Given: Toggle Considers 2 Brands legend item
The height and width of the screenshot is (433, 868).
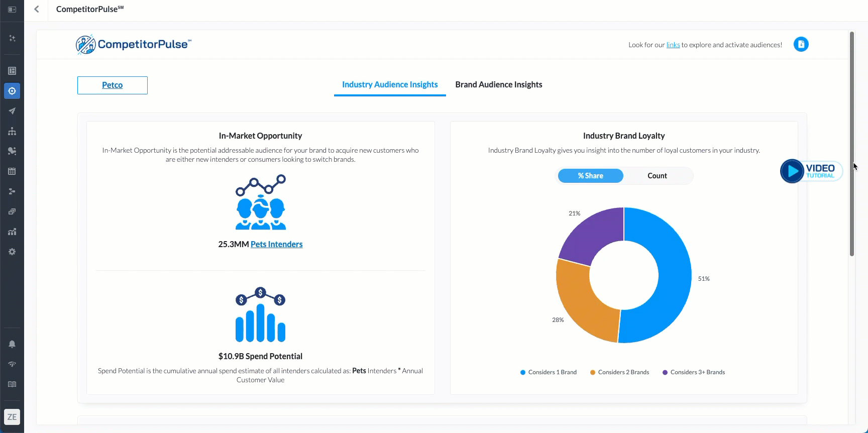Looking at the screenshot, I should click(620, 372).
